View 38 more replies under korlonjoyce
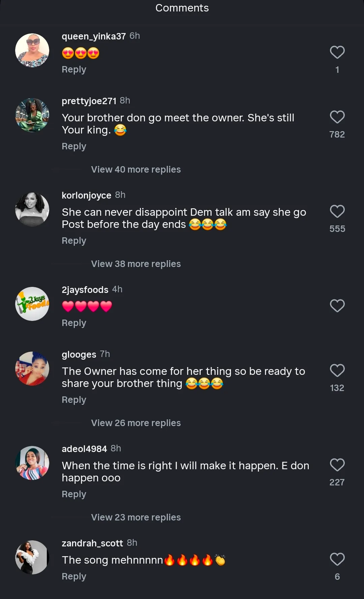Image resolution: width=364 pixels, height=599 pixels. [x=136, y=264]
